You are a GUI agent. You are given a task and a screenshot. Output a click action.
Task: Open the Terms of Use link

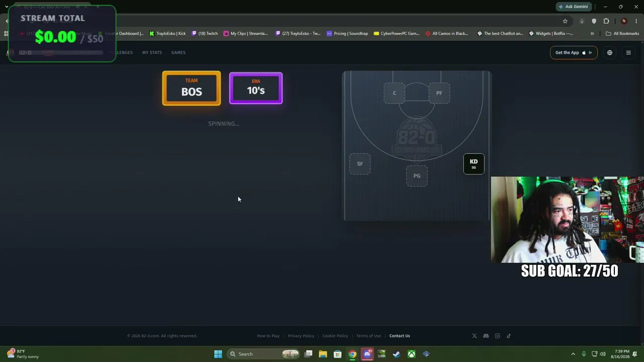pos(368,336)
